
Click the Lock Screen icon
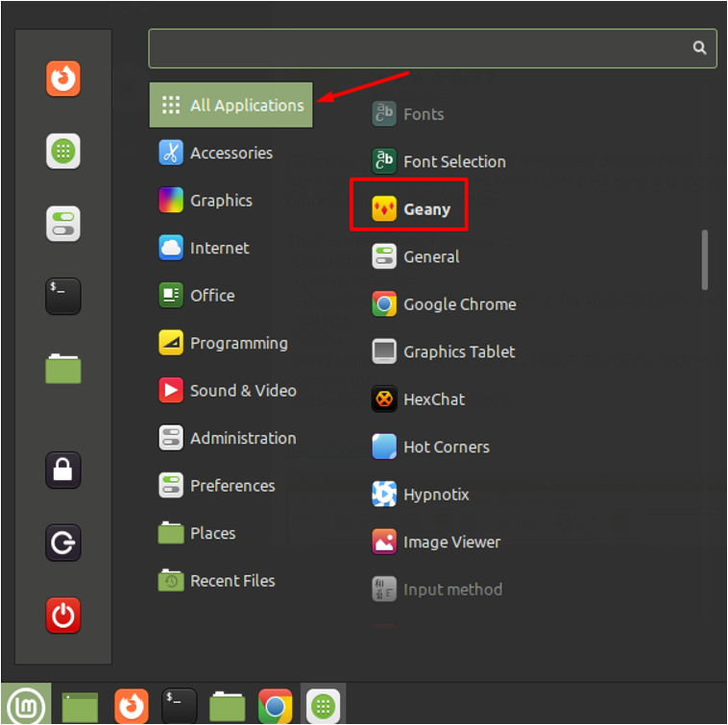63,470
